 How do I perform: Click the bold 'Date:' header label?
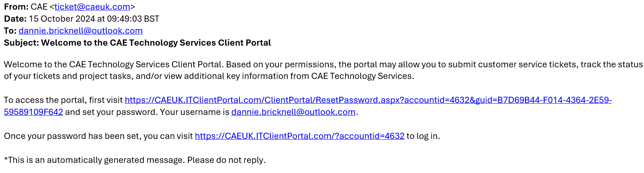15,19
